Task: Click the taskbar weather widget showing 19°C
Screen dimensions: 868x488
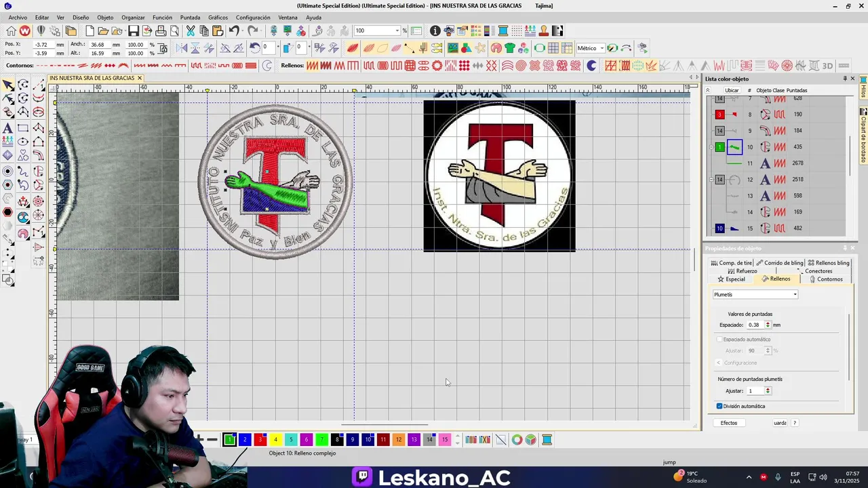Action: 689,476
